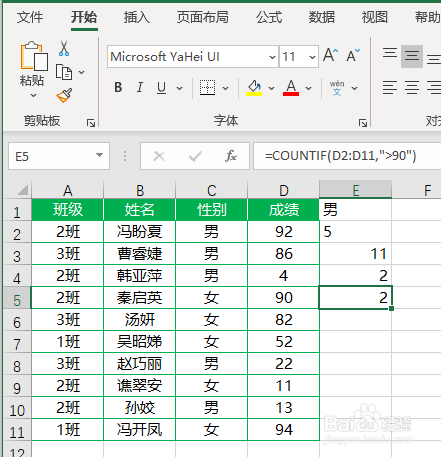Viewport: 441px width, 457px height.
Task: Click the cell containing 秦启英
Action: (x=140, y=298)
